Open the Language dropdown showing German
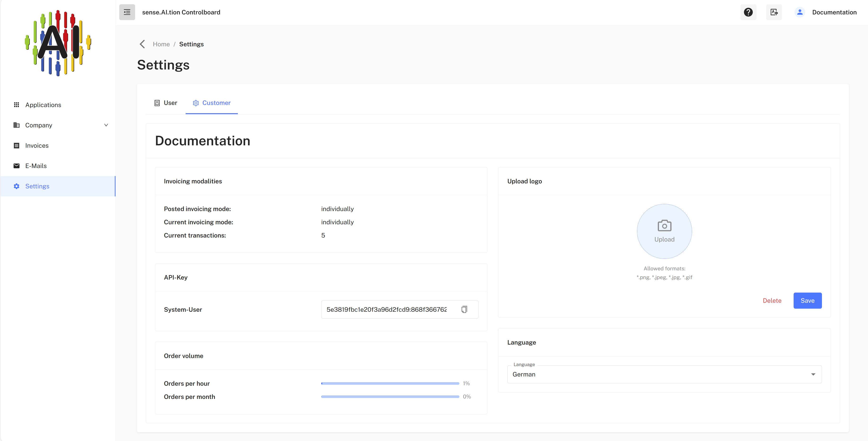 [x=664, y=374]
